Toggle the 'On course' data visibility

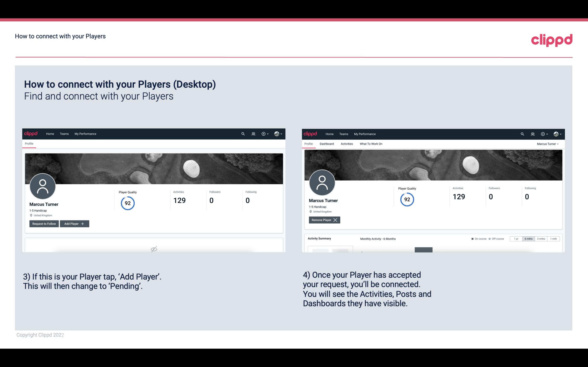point(477,238)
